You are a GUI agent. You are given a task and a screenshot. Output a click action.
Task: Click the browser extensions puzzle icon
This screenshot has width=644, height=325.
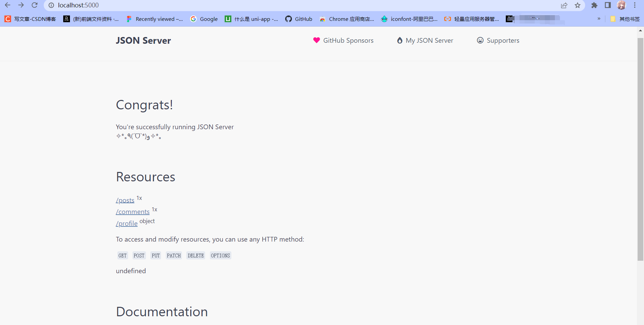(x=594, y=5)
